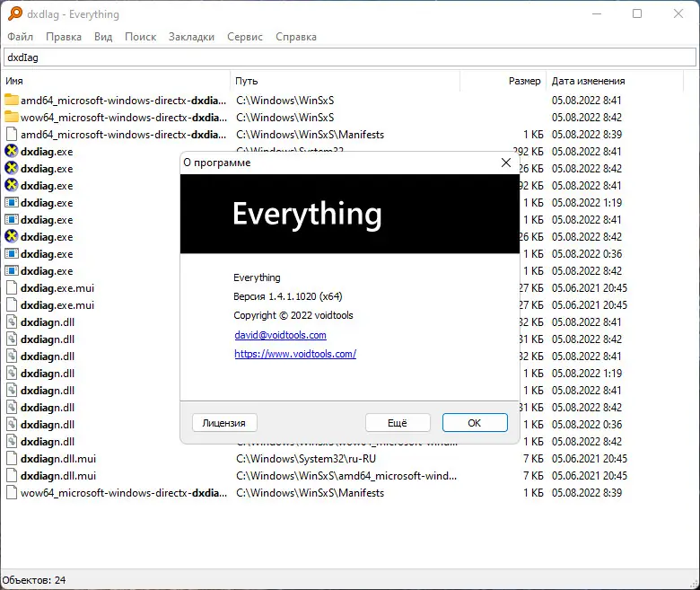Open the Сервис menu
This screenshot has height=590, width=700.
tap(245, 37)
